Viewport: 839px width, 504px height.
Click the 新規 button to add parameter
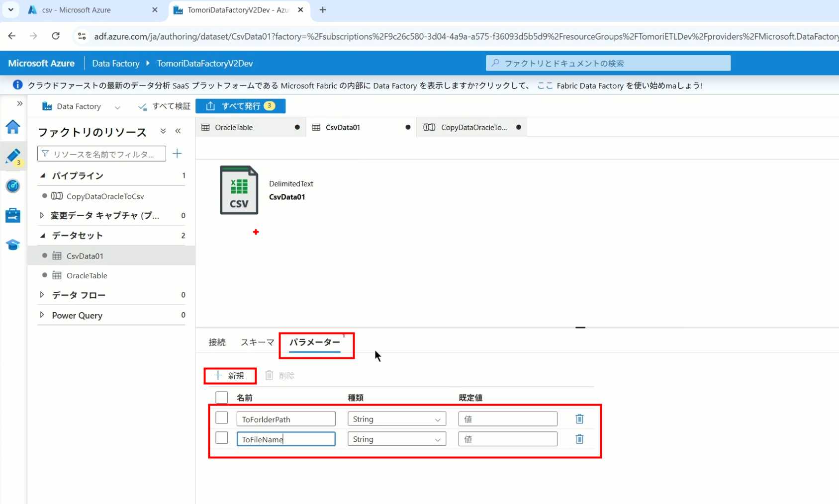tap(230, 376)
